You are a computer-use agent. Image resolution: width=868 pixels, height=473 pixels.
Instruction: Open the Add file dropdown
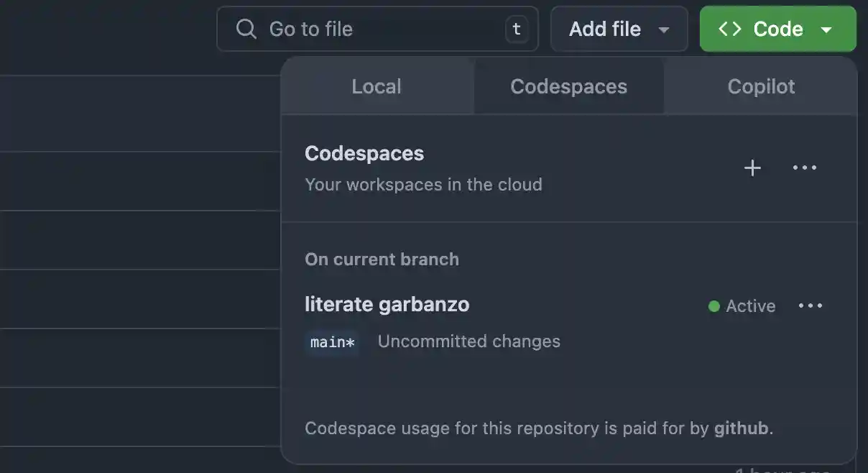tap(619, 29)
